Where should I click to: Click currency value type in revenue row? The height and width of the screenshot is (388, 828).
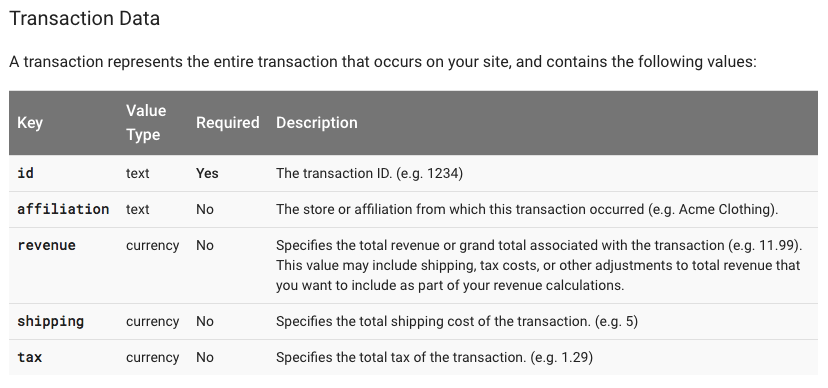pyautogui.click(x=153, y=245)
